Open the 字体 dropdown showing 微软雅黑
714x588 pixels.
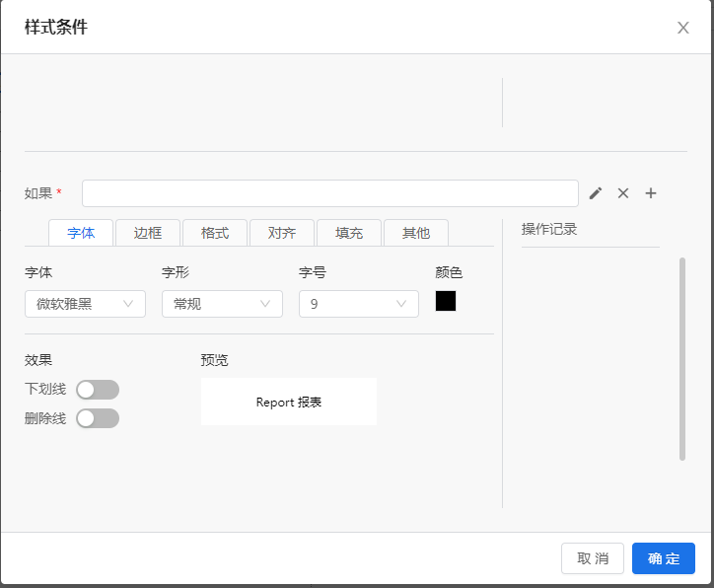85,304
